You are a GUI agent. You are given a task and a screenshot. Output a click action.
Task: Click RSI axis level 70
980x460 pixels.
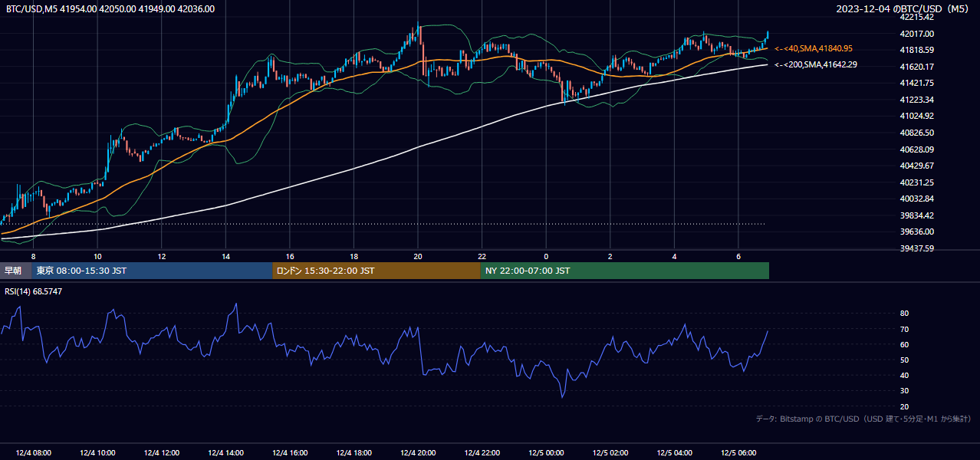pos(905,329)
